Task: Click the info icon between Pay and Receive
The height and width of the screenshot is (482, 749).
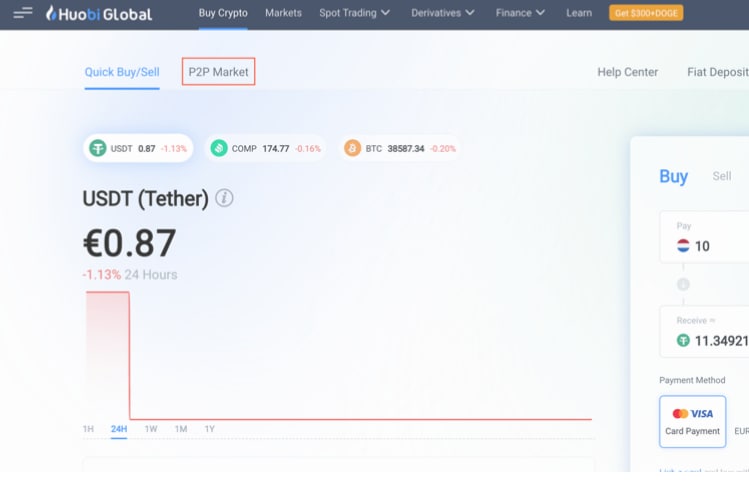Action: (x=683, y=284)
